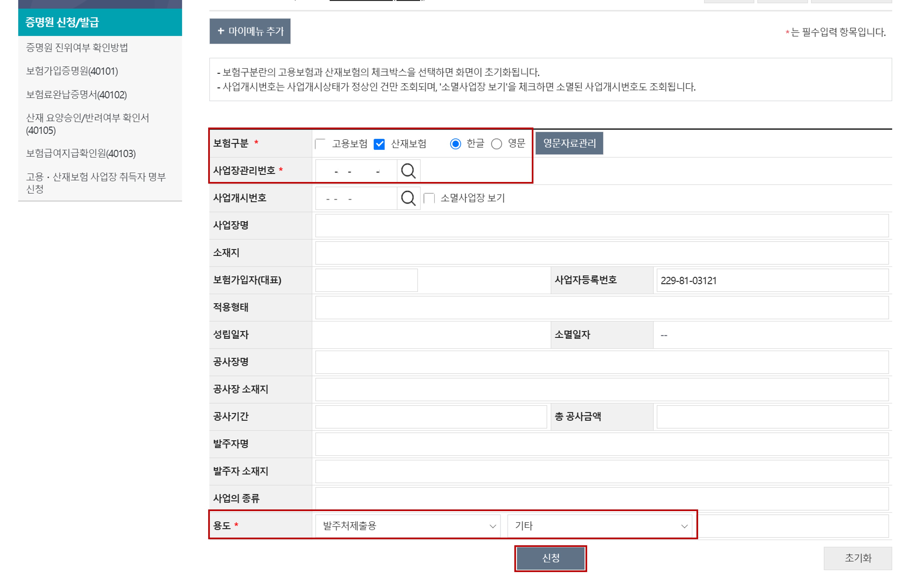Expand the 기타 dropdown
Screen dimensions: 924x576
coord(600,526)
